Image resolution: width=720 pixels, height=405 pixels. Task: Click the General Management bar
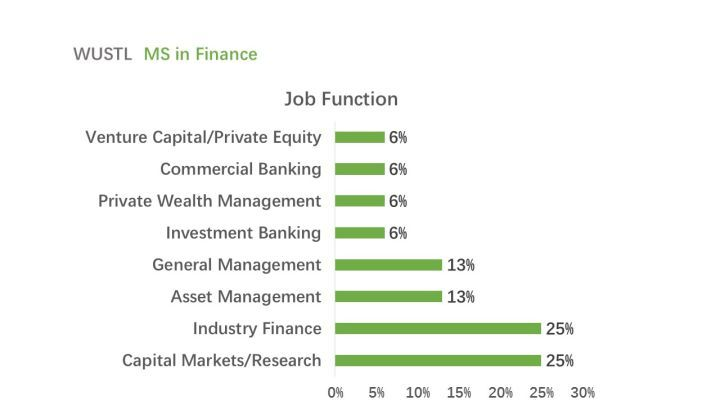(x=388, y=265)
